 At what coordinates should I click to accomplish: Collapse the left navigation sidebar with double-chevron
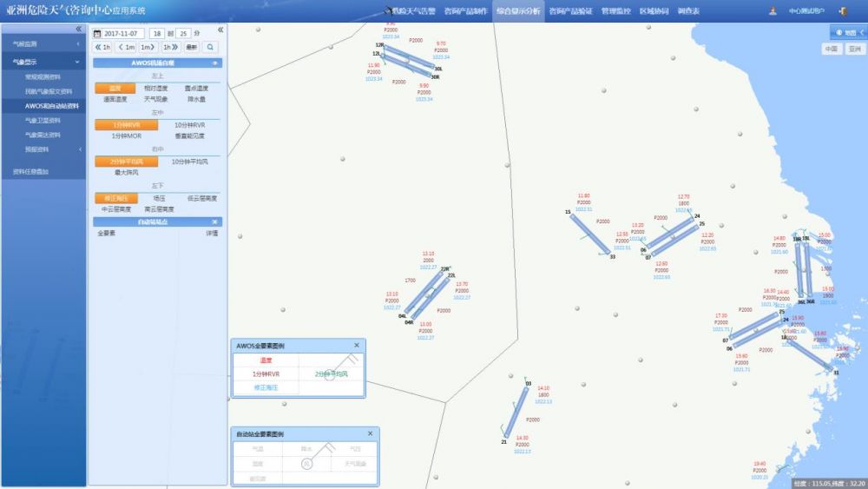[78, 29]
